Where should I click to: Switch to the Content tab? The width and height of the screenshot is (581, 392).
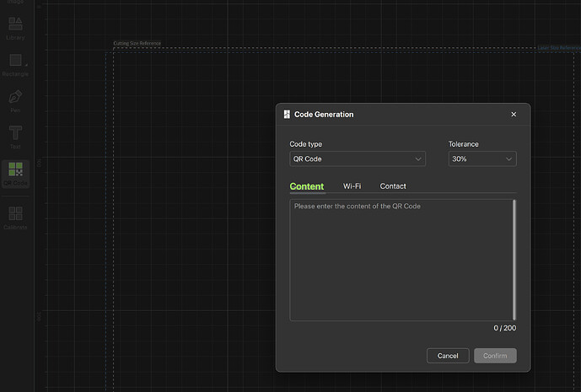[x=307, y=186]
